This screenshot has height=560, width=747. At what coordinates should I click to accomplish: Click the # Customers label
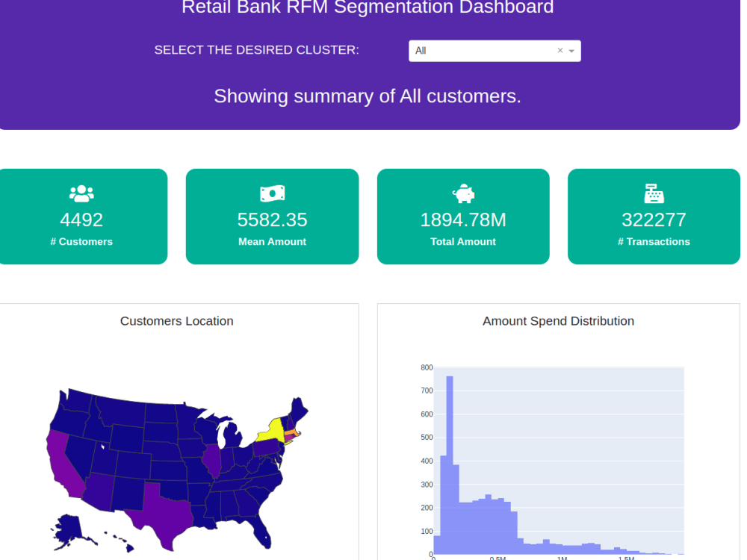[x=81, y=242]
